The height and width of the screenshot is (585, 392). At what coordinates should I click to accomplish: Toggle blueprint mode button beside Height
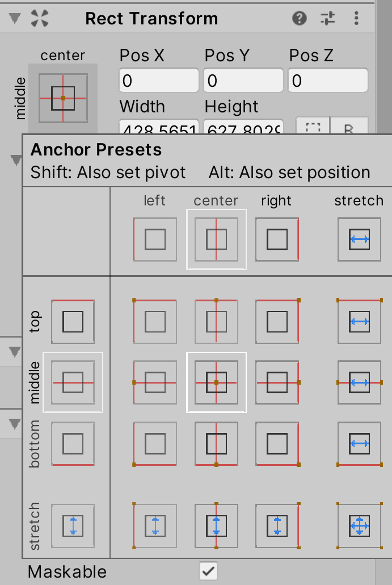(x=313, y=126)
